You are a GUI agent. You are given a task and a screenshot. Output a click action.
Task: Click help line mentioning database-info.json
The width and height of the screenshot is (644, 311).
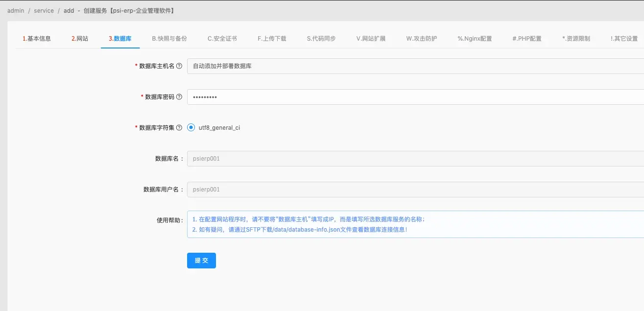click(300, 229)
